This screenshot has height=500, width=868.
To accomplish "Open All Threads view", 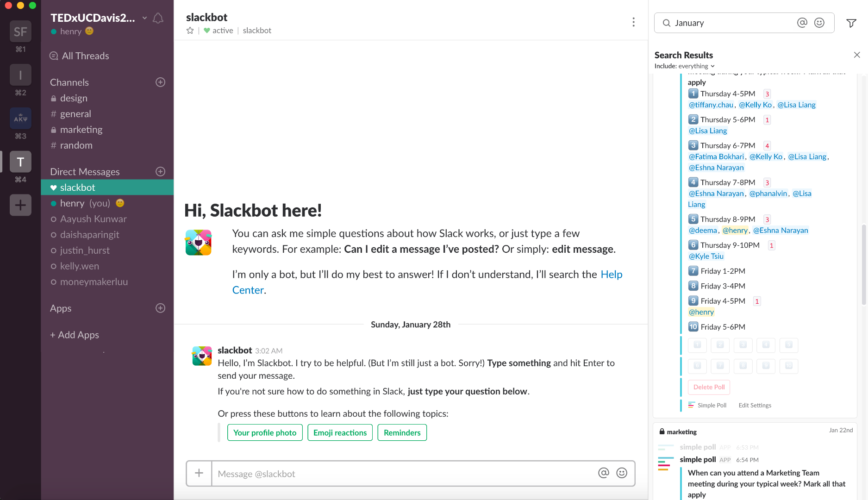I will tap(85, 56).
